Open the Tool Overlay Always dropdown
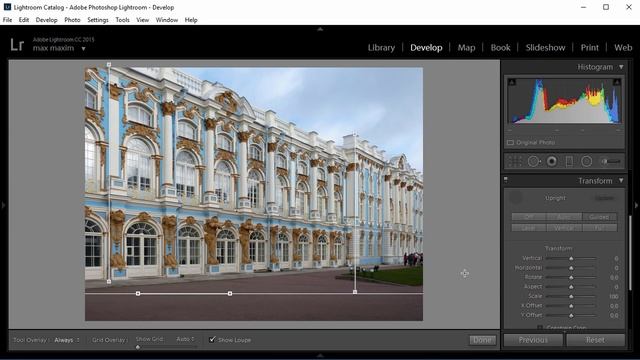Screen dimensions: 640x360 (67, 340)
